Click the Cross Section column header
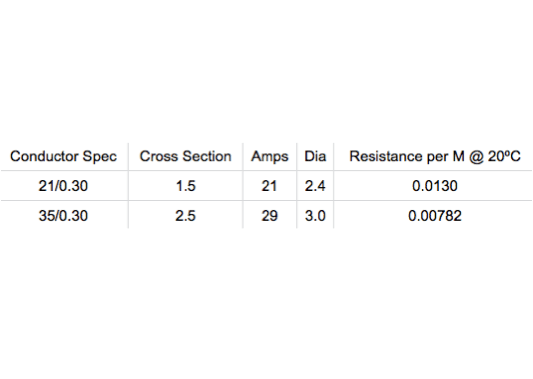The height and width of the screenshot is (379, 533). coord(186,156)
